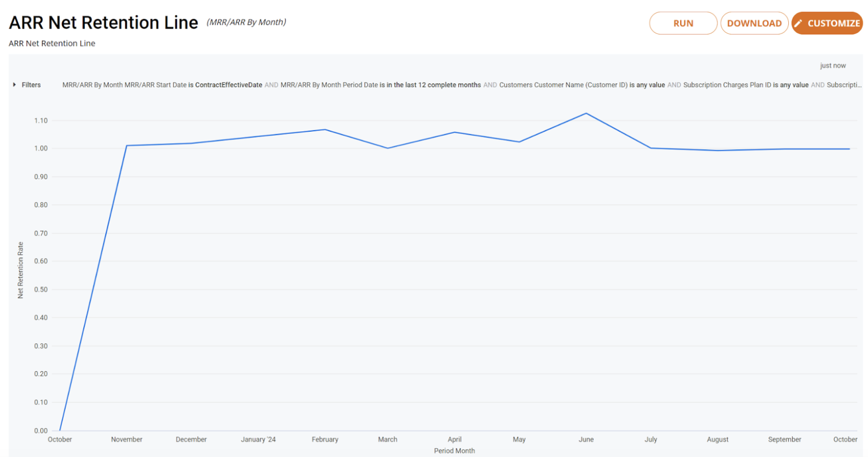Image resolution: width=868 pixels, height=457 pixels.
Task: Click the February data point on line
Action: (325, 130)
